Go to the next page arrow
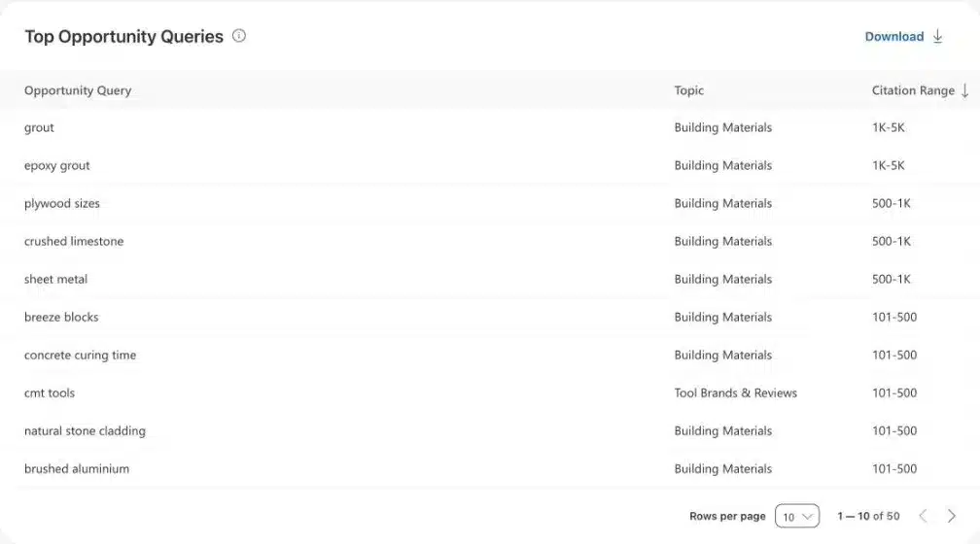This screenshot has height=544, width=980. tap(951, 516)
